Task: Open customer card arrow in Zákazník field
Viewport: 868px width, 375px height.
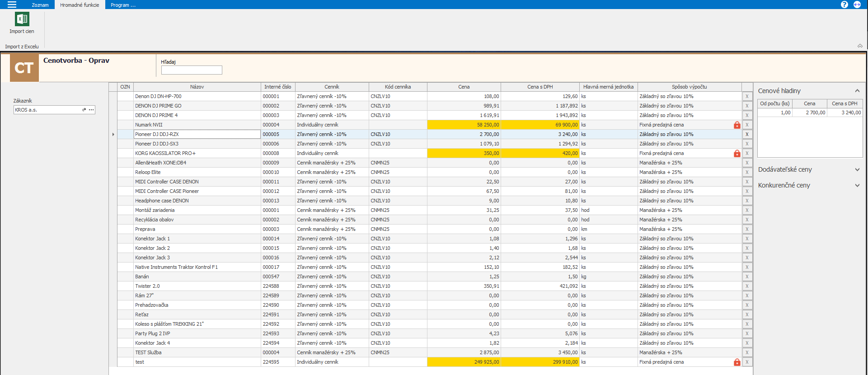Action: (84, 110)
